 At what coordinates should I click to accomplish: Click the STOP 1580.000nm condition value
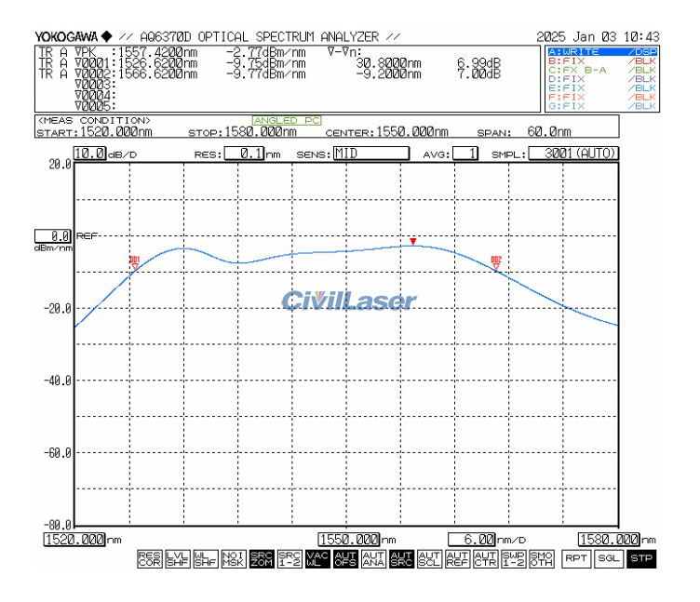[x=261, y=131]
